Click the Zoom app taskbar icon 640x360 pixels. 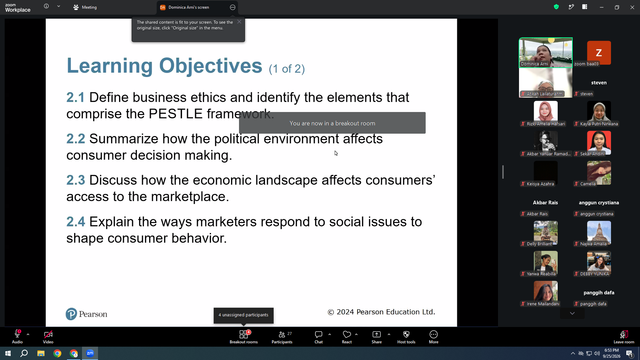pos(90,353)
